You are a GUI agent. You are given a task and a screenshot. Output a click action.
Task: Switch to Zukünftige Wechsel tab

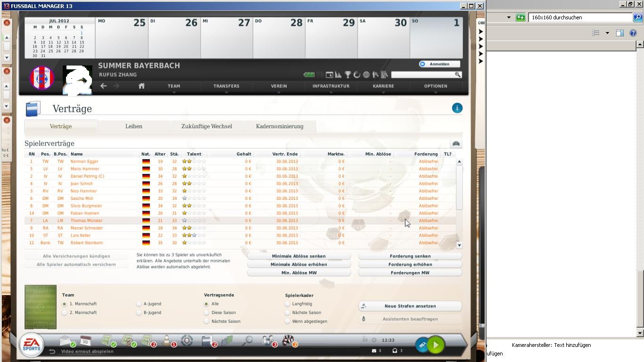pos(207,126)
